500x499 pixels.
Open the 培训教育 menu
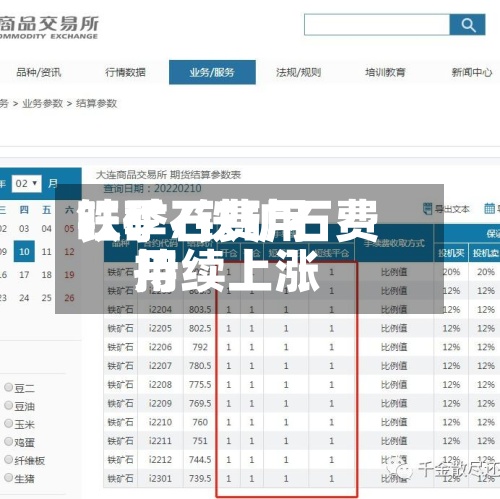click(x=385, y=72)
